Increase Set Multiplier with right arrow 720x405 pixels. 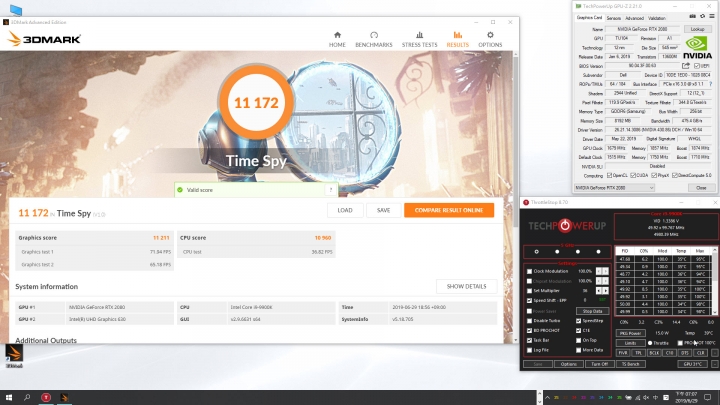click(606, 291)
